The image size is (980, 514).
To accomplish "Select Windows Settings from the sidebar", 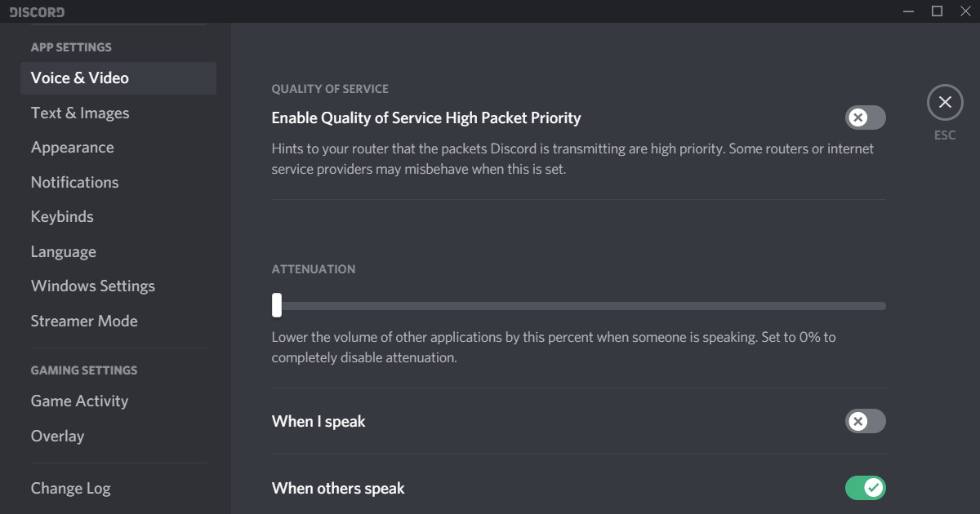I will (92, 286).
